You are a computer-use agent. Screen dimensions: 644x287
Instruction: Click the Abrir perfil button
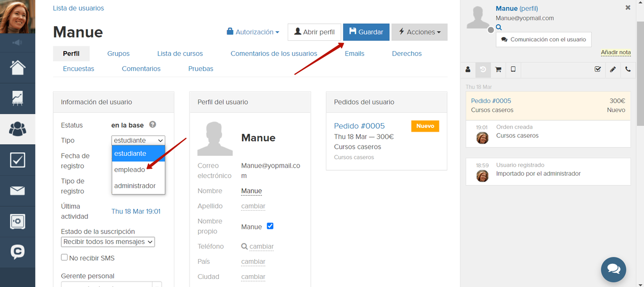click(314, 32)
